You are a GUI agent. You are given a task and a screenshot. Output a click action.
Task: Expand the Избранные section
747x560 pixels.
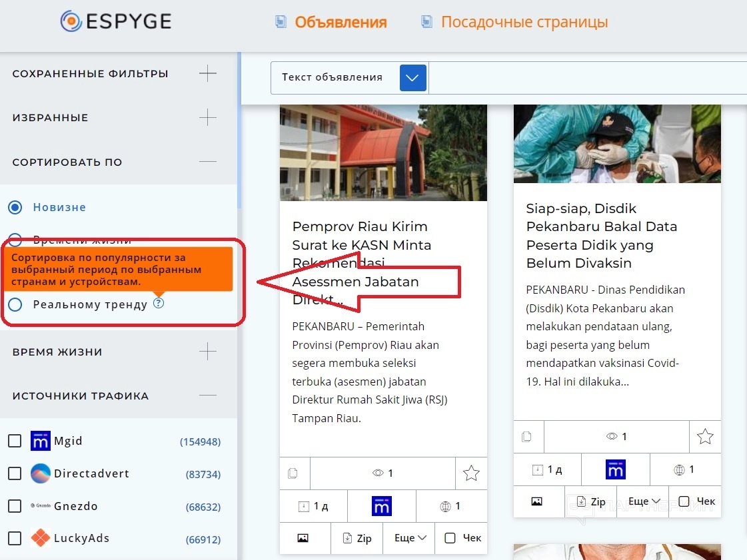208,117
